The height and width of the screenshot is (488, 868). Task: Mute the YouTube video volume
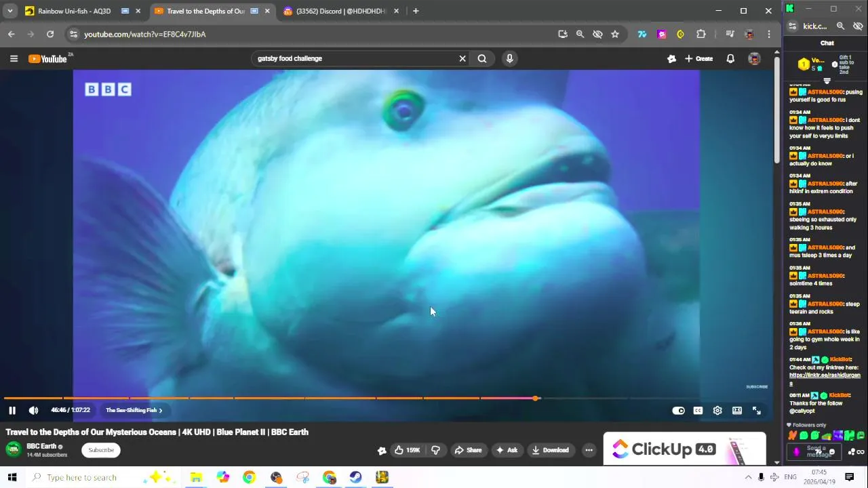tap(33, 410)
